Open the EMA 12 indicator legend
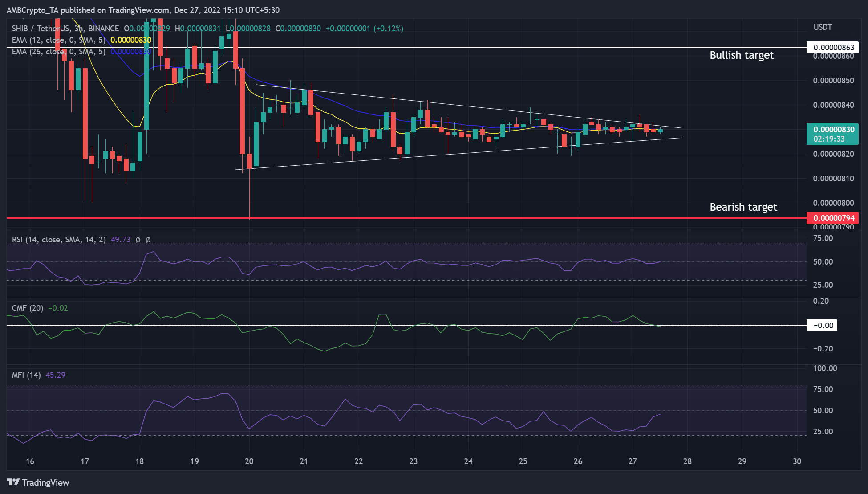 pos(59,40)
